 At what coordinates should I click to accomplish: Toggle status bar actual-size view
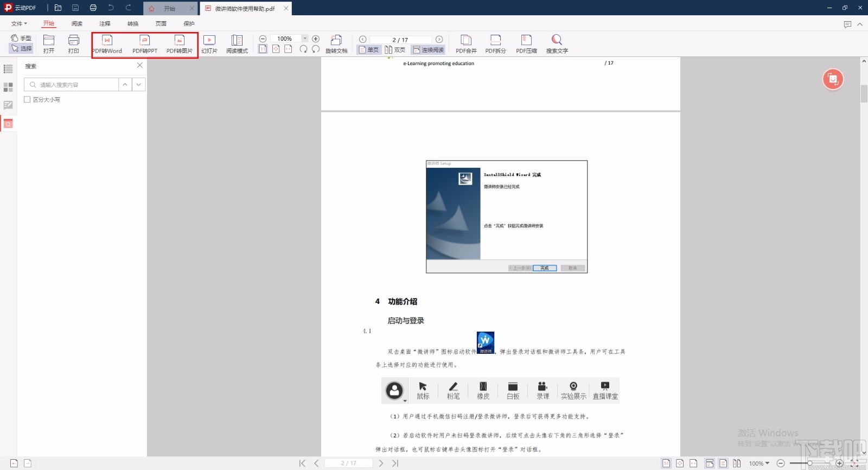click(666, 463)
